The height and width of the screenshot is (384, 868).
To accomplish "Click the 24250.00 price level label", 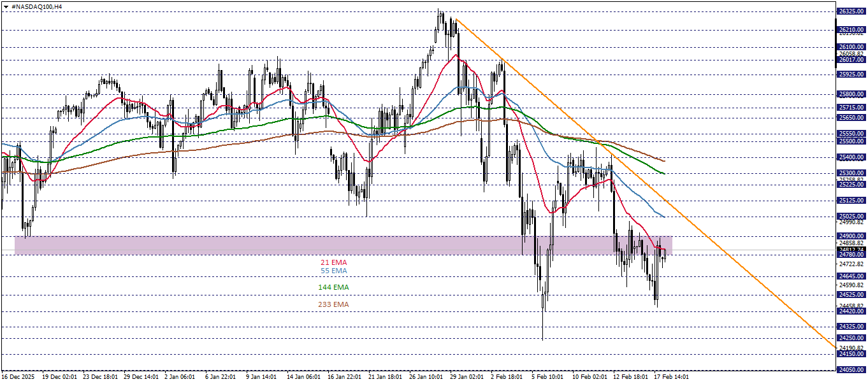I will [851, 338].
